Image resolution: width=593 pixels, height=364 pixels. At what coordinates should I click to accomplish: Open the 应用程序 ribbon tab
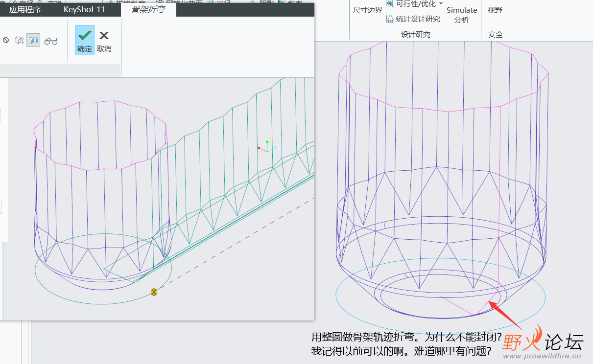[25, 9]
